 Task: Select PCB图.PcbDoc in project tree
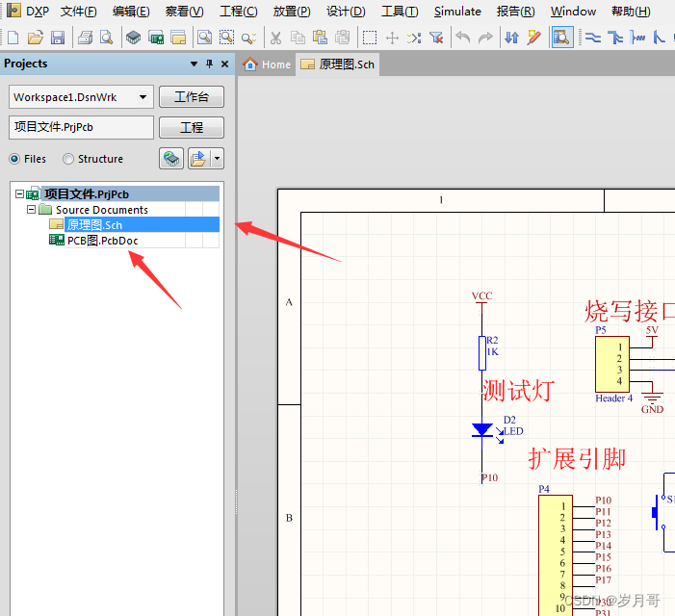pos(102,240)
